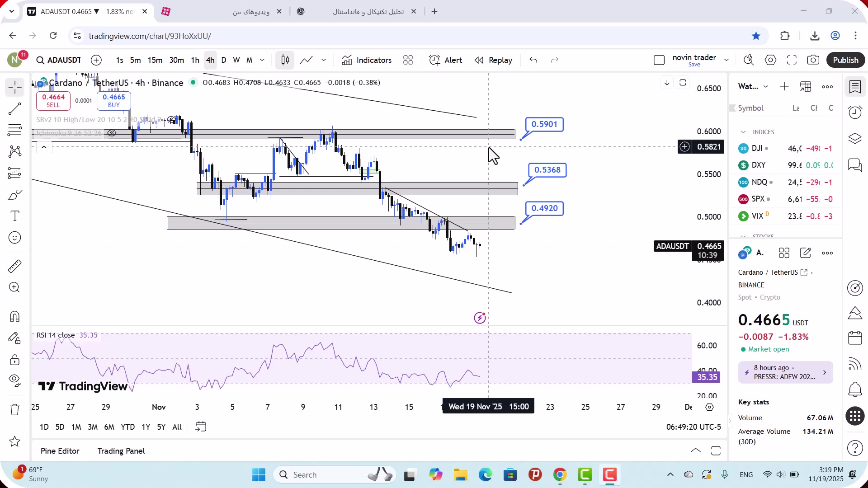The width and height of the screenshot is (868, 488).
Task: Select the trend line drawing tool
Action: (14, 108)
